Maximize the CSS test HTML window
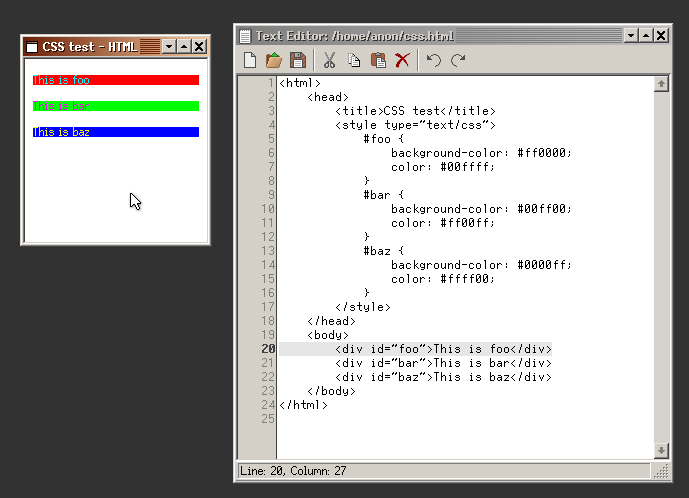This screenshot has height=498, width=689. [184, 46]
